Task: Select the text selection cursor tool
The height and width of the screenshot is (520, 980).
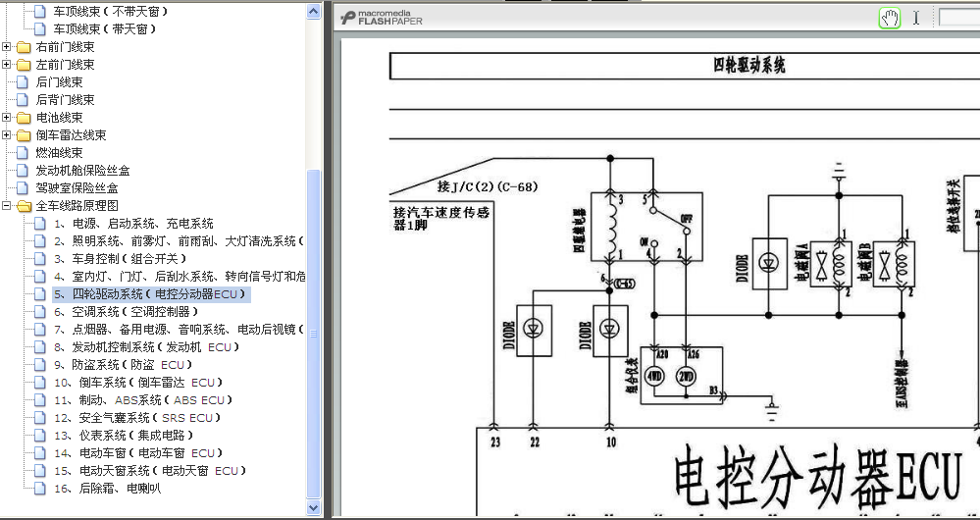Action: pos(915,18)
